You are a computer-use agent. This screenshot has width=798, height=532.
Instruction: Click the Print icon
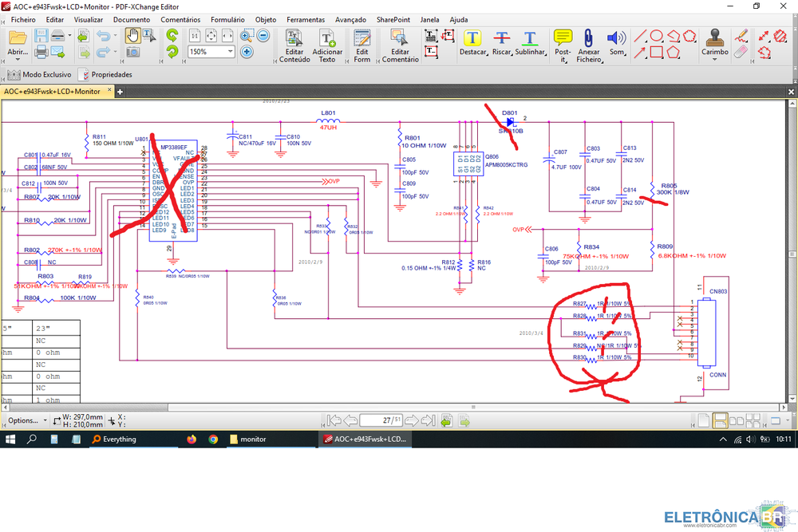coord(41,52)
